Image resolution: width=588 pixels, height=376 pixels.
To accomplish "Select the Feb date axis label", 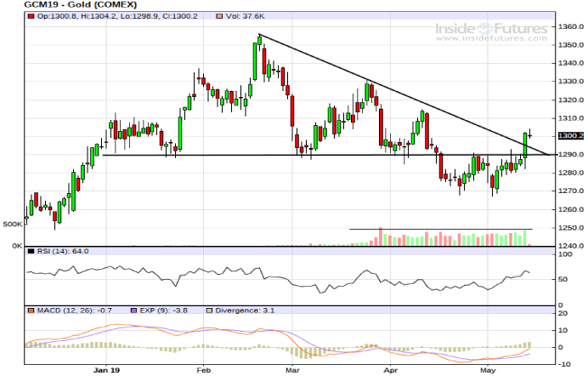I will point(203,371).
